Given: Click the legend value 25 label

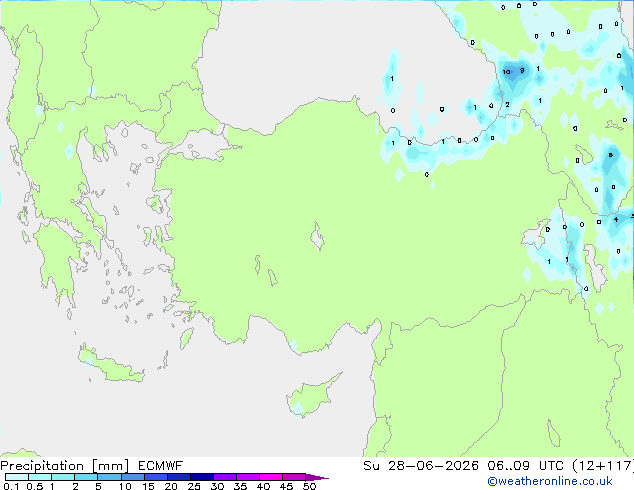Looking at the screenshot, I should [194, 486].
